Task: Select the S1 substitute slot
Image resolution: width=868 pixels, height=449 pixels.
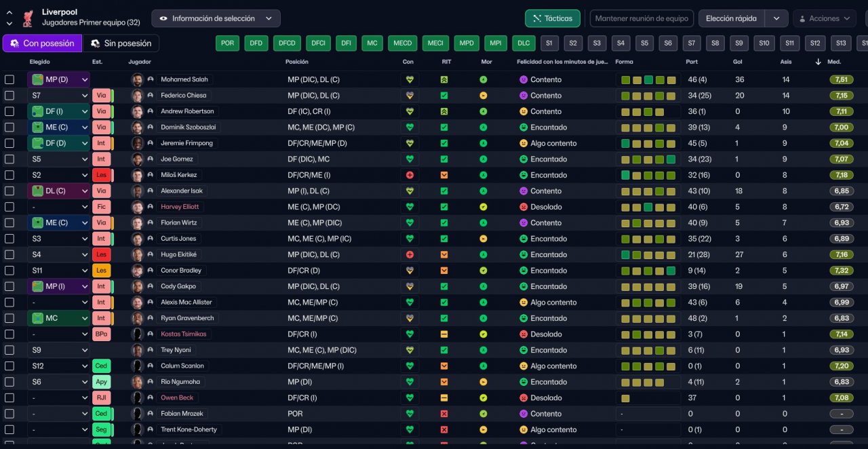Action: (x=549, y=43)
